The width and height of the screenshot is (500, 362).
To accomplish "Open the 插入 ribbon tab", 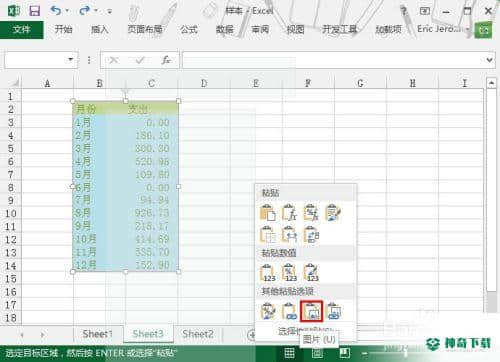I will [100, 29].
